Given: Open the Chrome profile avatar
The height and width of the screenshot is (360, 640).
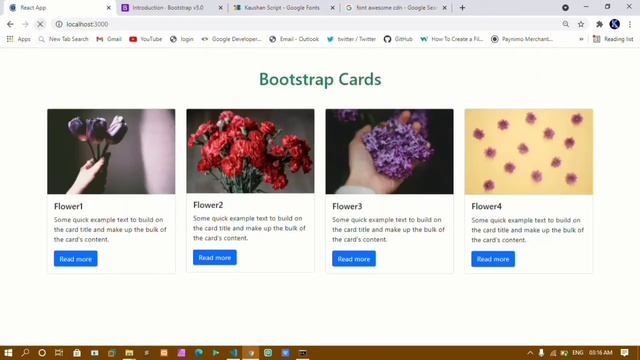Looking at the screenshot, I should [x=614, y=24].
